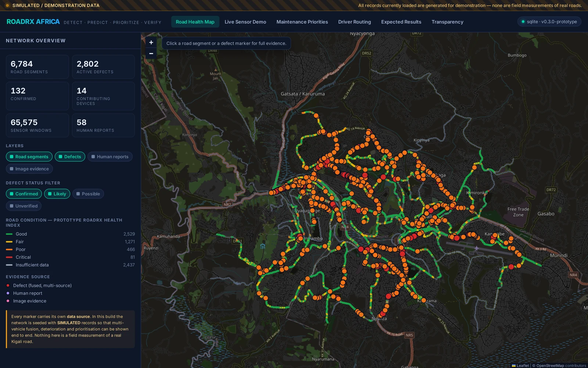Image resolution: width=588 pixels, height=368 pixels.
Task: Go to the Driver Routing tab
Action: [355, 22]
